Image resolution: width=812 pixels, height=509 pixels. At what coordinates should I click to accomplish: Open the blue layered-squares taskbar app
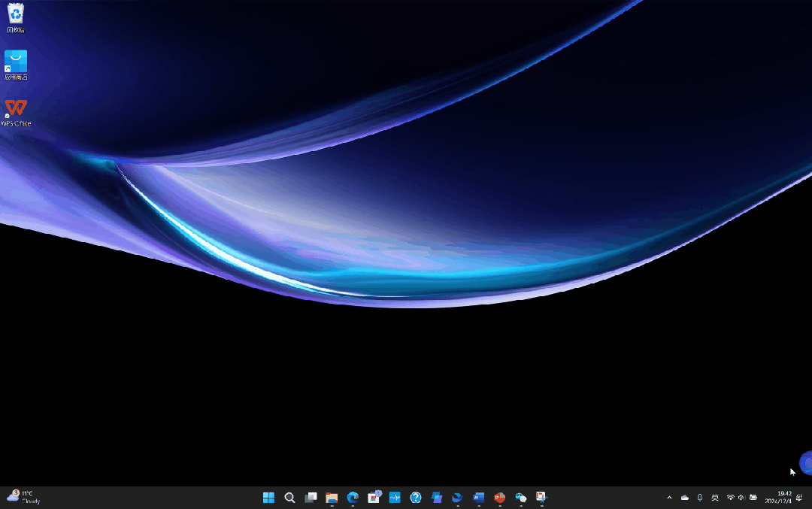pyautogui.click(x=437, y=498)
